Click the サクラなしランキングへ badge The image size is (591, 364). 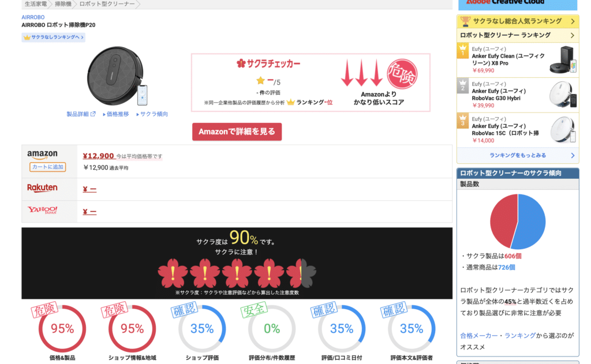coord(53,37)
